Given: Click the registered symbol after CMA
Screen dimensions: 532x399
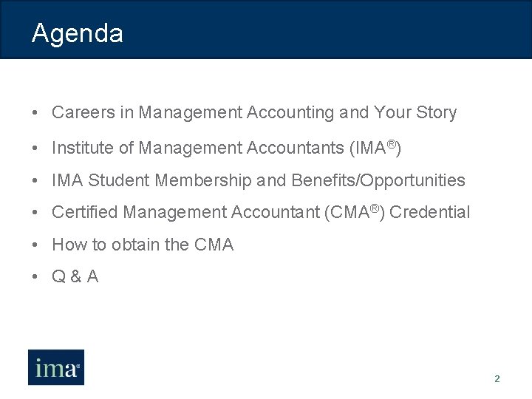Looking at the screenshot, I should tap(378, 208).
